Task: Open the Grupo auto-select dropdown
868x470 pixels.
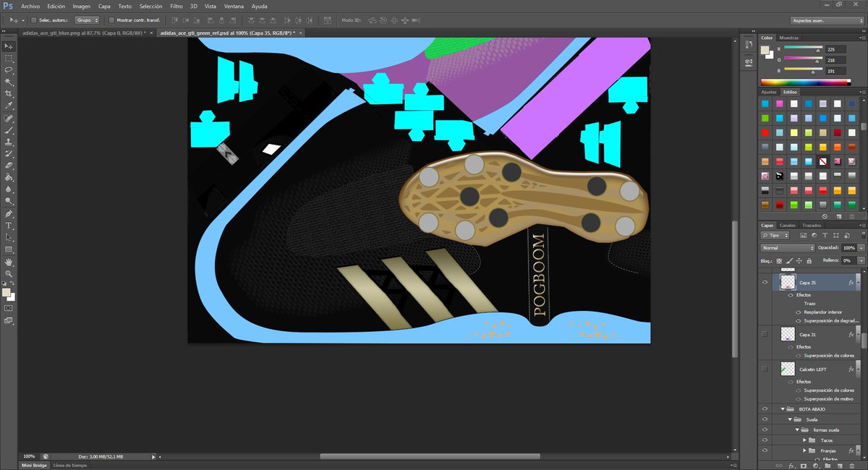Action: [88, 20]
